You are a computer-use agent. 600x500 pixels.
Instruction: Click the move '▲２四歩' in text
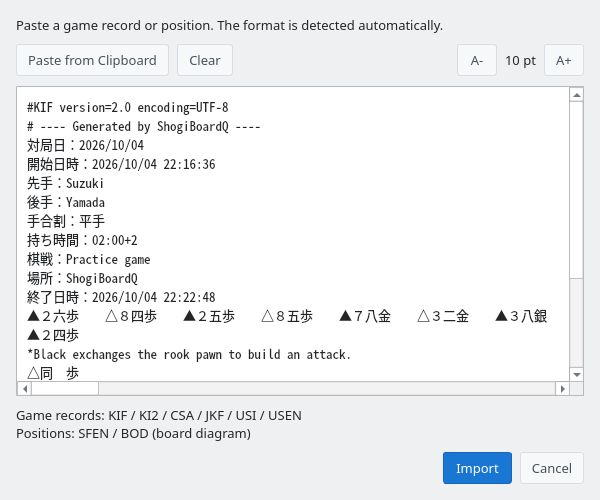(53, 335)
